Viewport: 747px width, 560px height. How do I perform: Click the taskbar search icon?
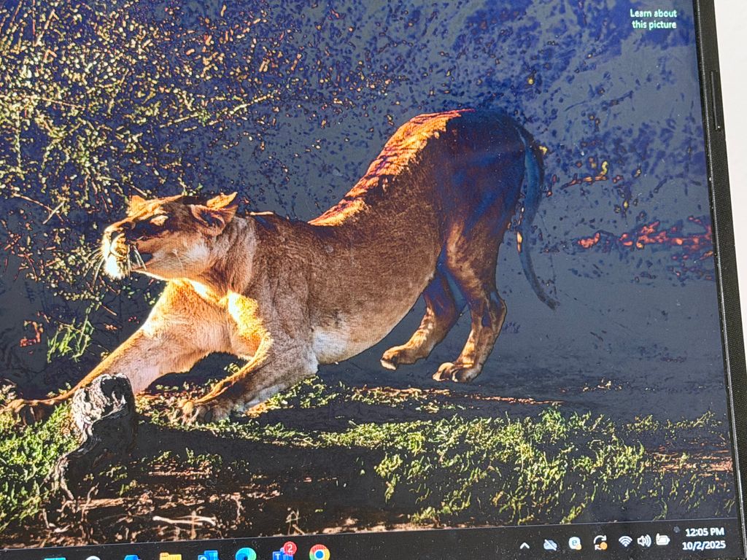[x=93, y=559]
